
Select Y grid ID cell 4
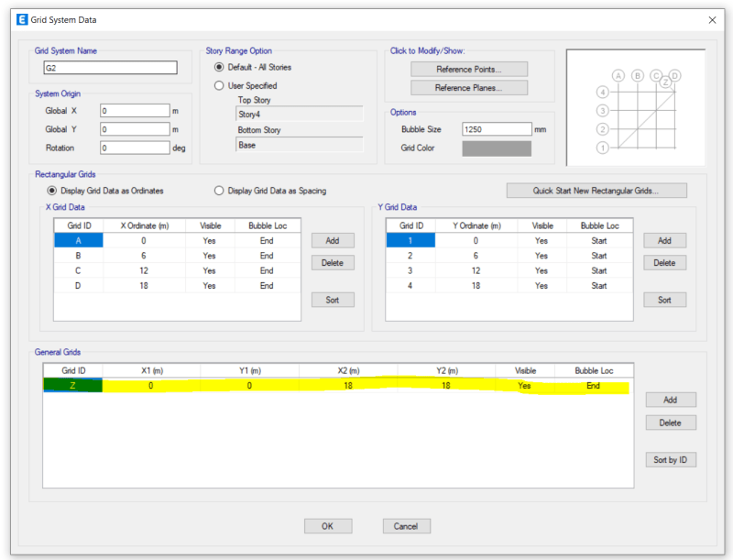click(410, 286)
